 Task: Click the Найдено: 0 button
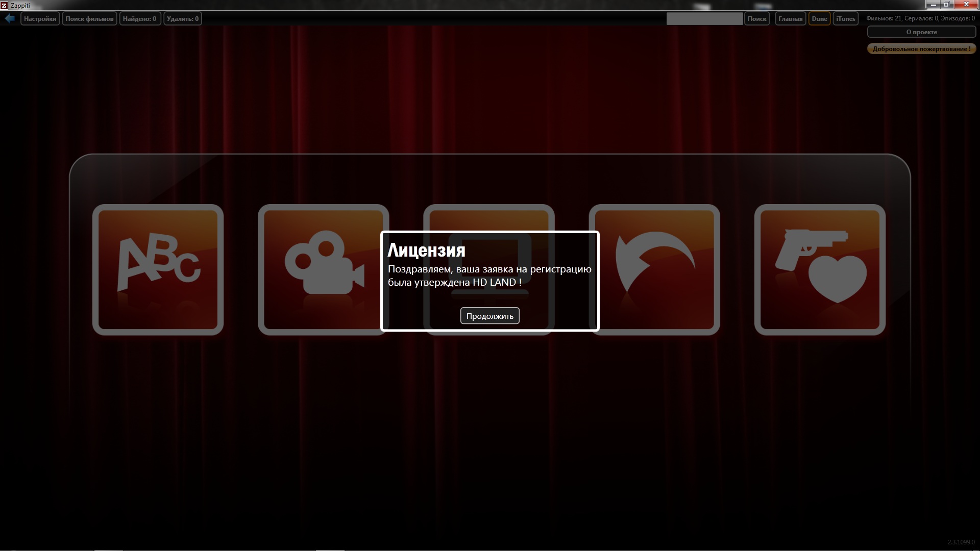click(x=140, y=19)
